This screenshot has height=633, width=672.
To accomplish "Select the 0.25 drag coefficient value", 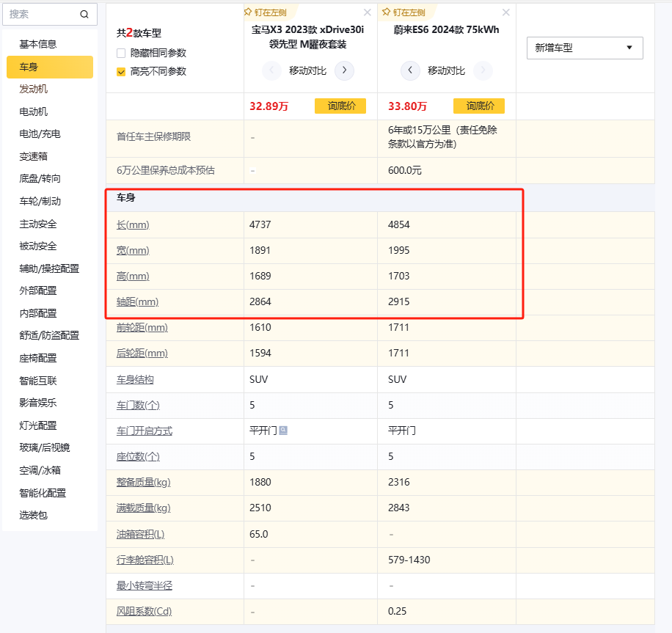I will click(x=398, y=611).
